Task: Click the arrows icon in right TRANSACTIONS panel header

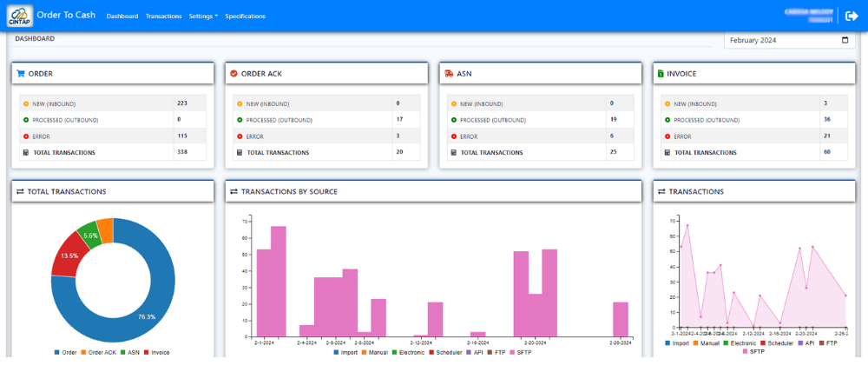Action: (661, 191)
